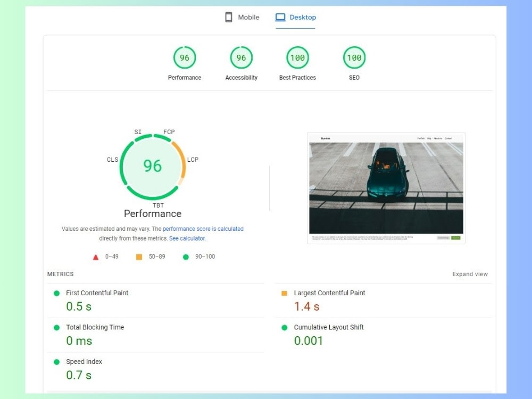This screenshot has width=532, height=399.
Task: Toggle Expand view for metrics
Action: click(470, 274)
